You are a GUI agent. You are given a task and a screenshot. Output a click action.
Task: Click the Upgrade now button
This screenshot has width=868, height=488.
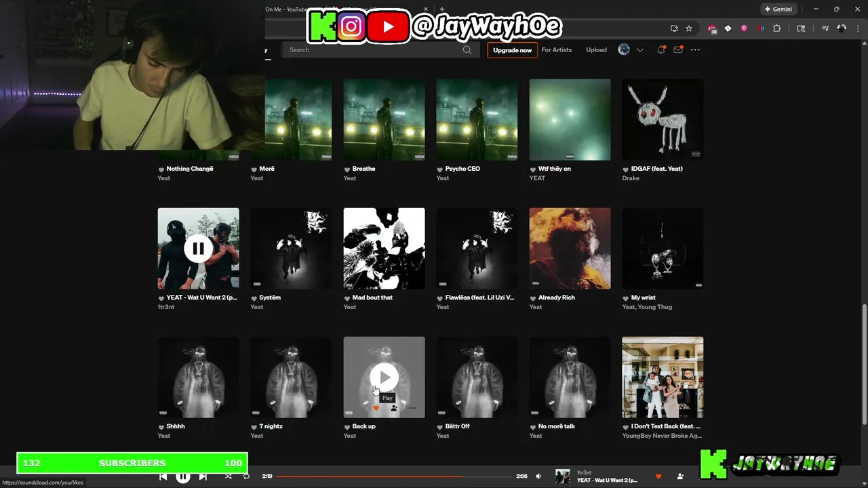tap(513, 50)
